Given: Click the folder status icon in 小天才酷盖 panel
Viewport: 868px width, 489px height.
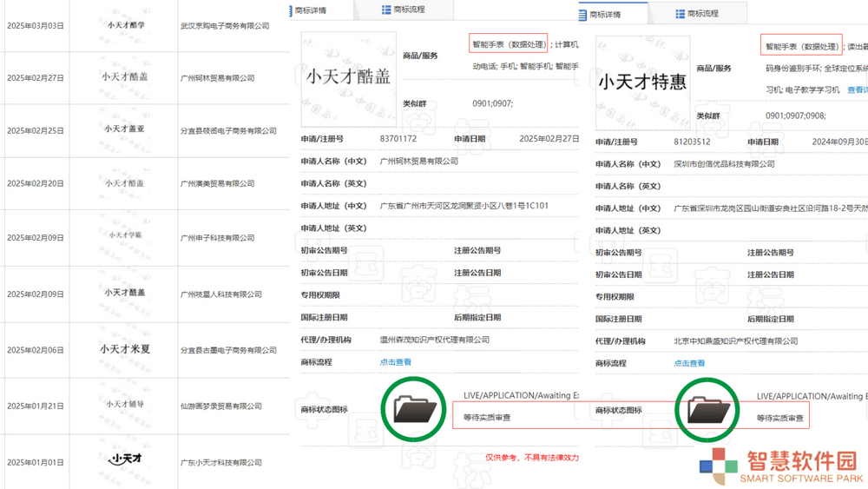Looking at the screenshot, I should [413, 409].
